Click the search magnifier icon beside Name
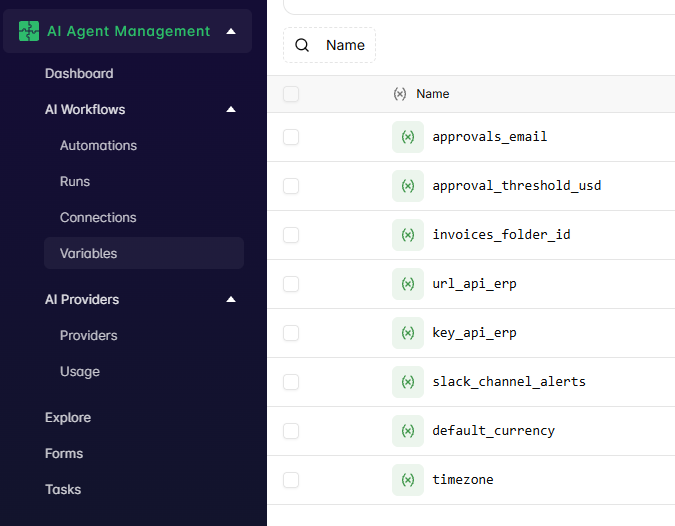Viewport: 675px width, 526px height. pos(302,45)
